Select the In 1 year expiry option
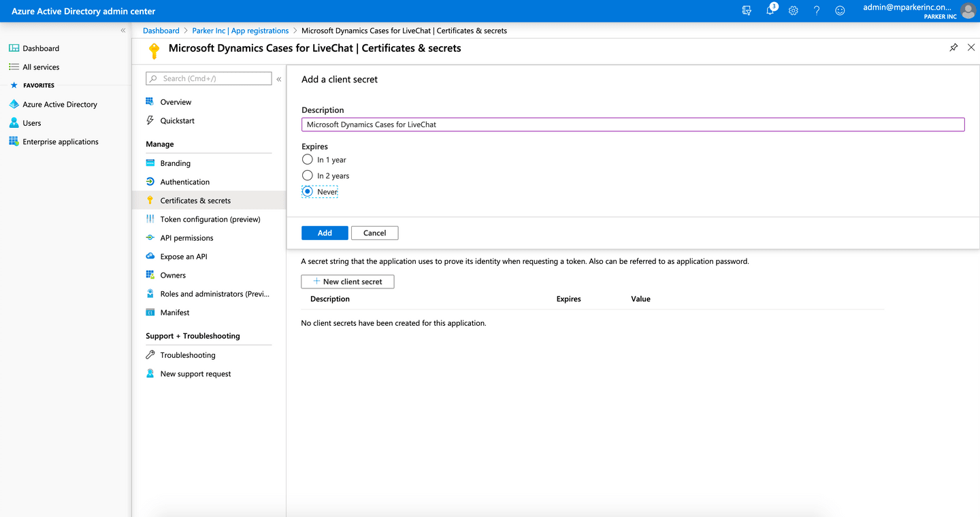The width and height of the screenshot is (980, 517). tap(307, 159)
